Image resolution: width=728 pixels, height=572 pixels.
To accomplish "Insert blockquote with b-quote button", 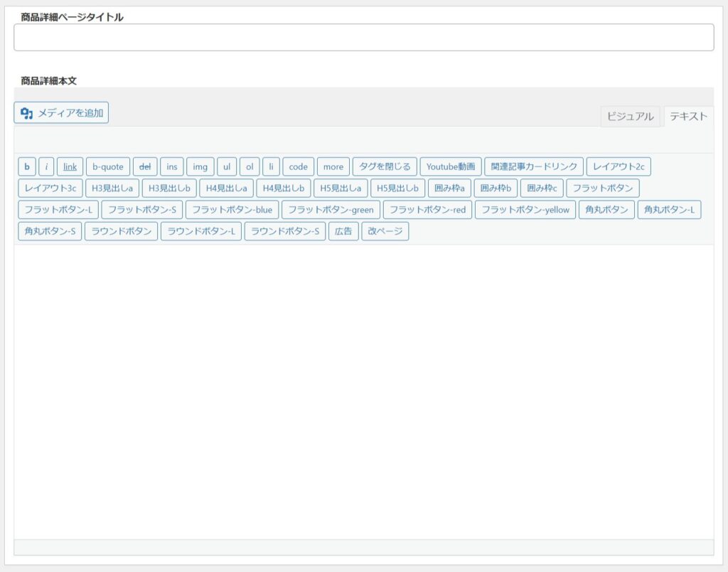I will point(108,166).
